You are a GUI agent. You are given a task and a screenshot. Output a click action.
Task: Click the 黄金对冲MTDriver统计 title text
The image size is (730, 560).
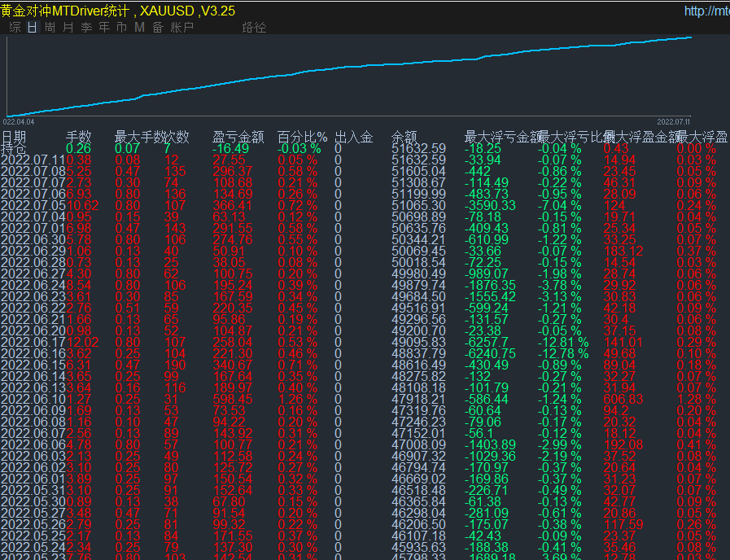click(65, 11)
